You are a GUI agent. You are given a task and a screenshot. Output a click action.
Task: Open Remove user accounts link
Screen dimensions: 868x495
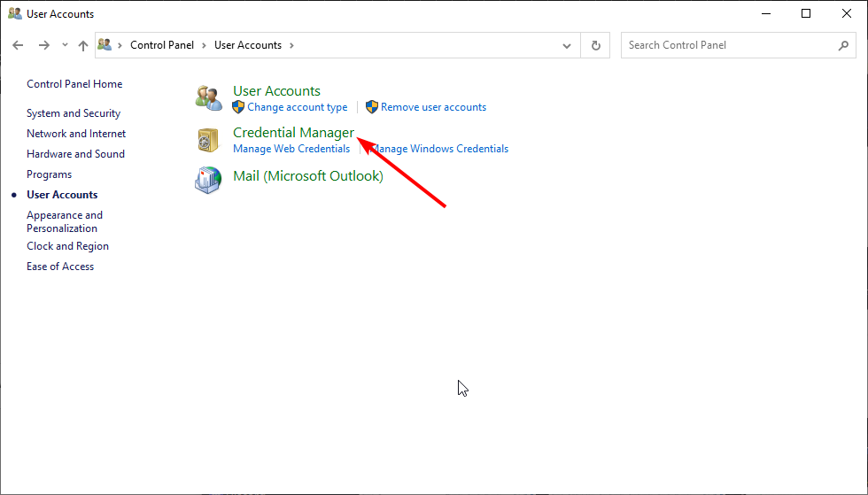(433, 107)
